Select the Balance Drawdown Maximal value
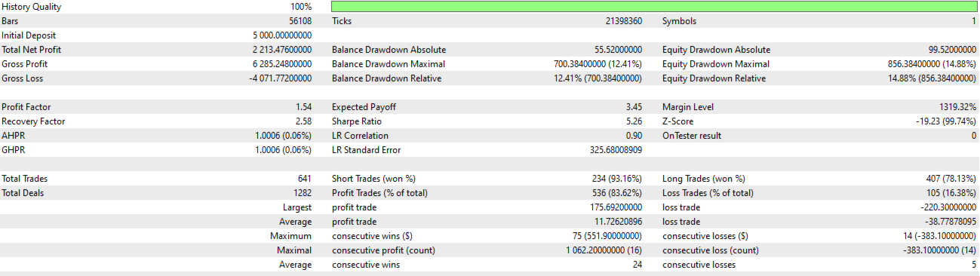 [598, 64]
